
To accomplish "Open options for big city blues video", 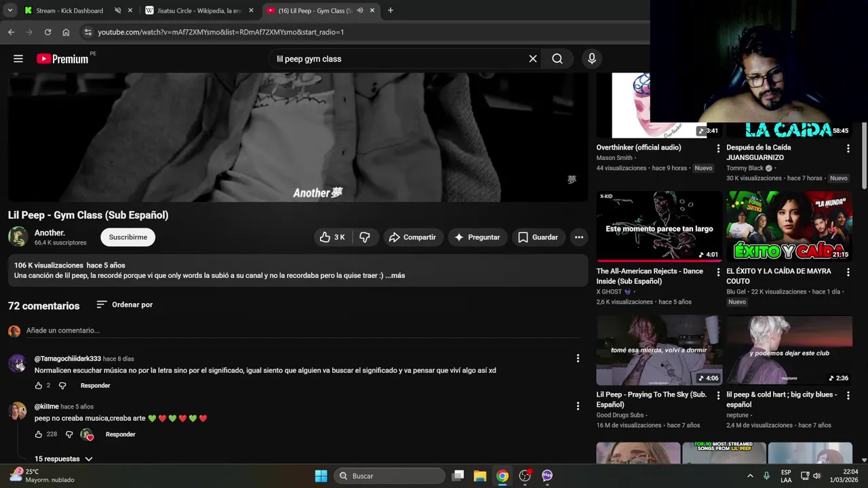I will 848,395.
